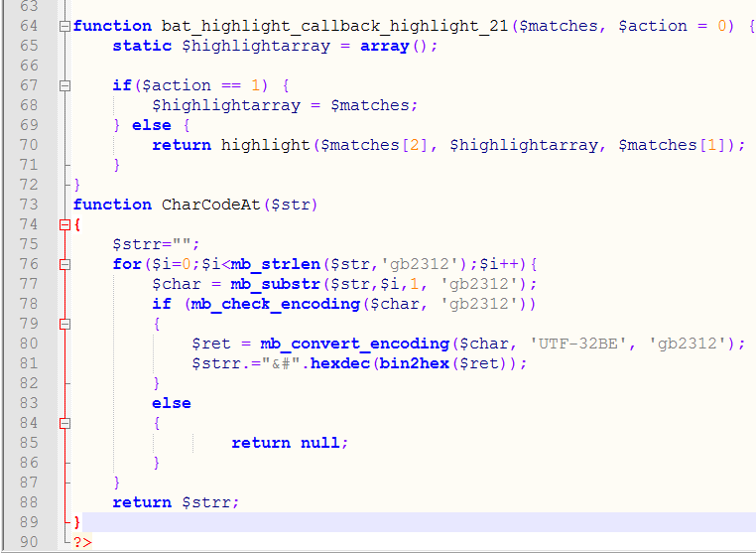Image resolution: width=756 pixels, height=553 pixels.
Task: Select line 70 via its line number
Action: (28, 145)
